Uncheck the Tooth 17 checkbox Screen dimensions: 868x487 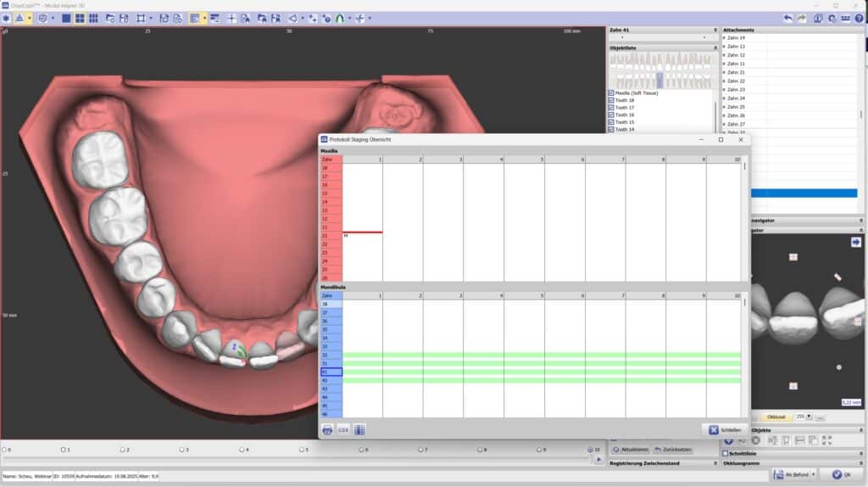pyautogui.click(x=611, y=108)
